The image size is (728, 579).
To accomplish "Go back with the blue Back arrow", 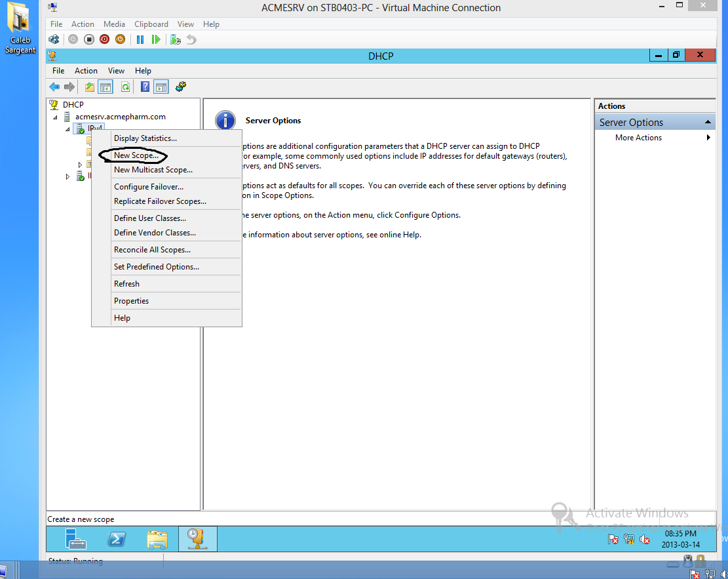I will click(x=54, y=87).
